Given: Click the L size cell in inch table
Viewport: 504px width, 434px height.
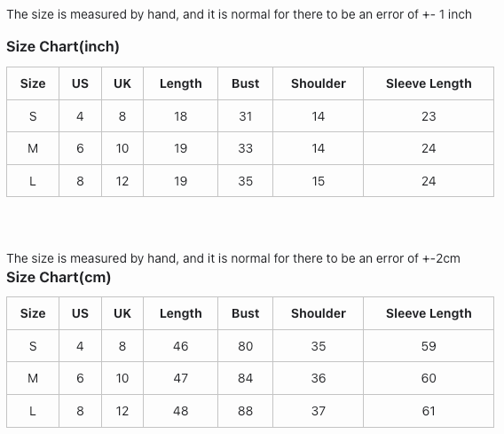Looking at the screenshot, I should (33, 181).
